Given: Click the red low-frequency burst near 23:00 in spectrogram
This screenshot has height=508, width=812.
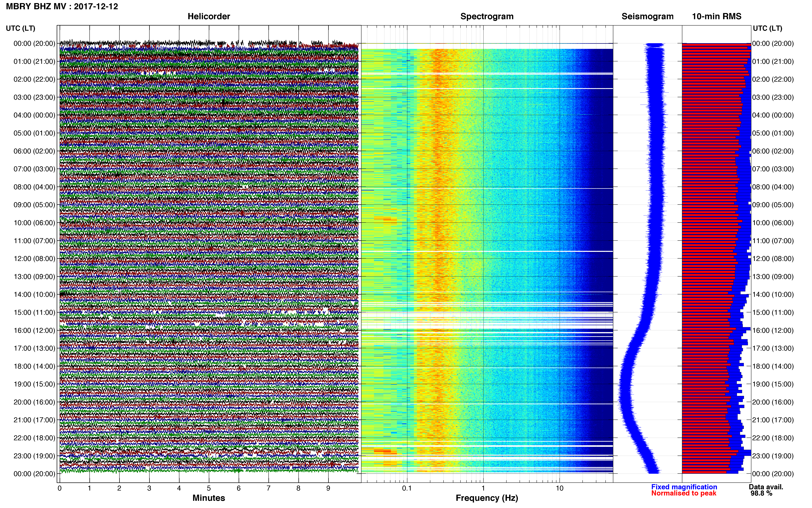Looking at the screenshot, I should point(383,451).
